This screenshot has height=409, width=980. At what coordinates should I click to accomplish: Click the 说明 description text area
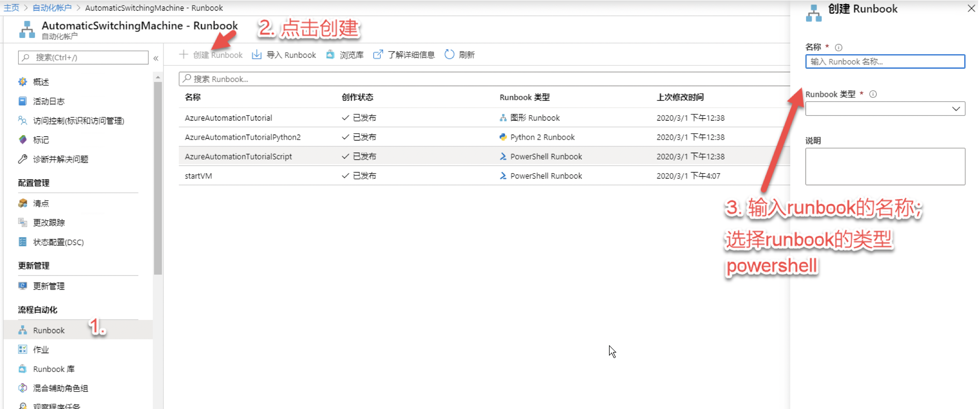tap(885, 166)
